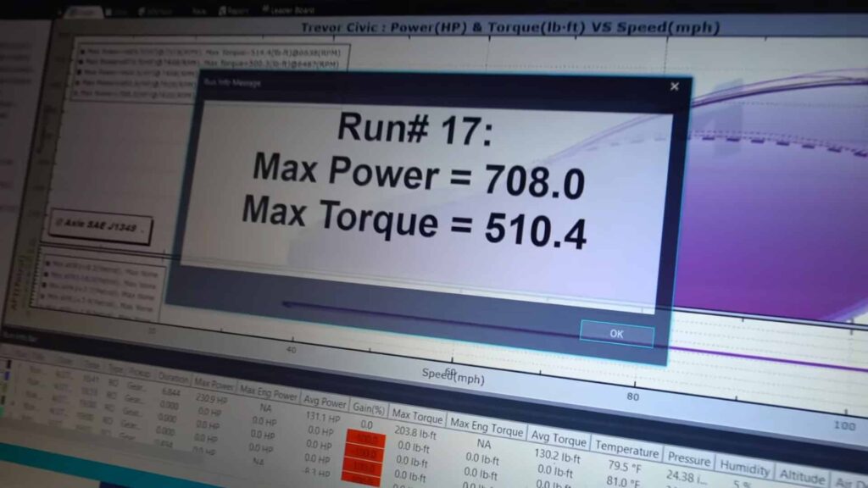Screen dimensions: 868x488
Task: Click the Max Torque = 510.4 readout
Action: click(x=414, y=223)
